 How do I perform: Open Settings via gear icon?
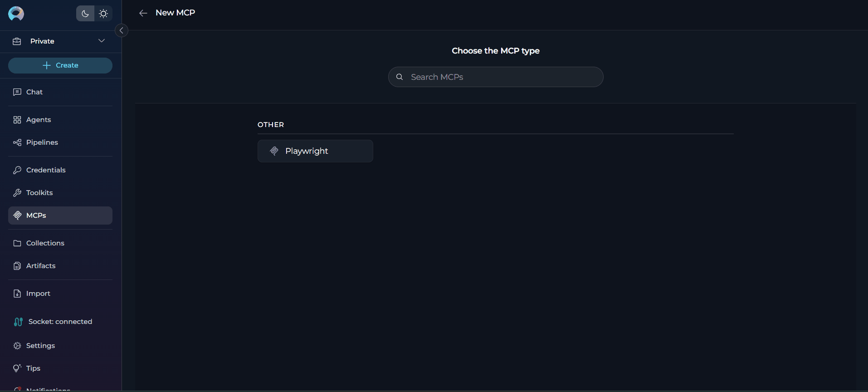(17, 346)
